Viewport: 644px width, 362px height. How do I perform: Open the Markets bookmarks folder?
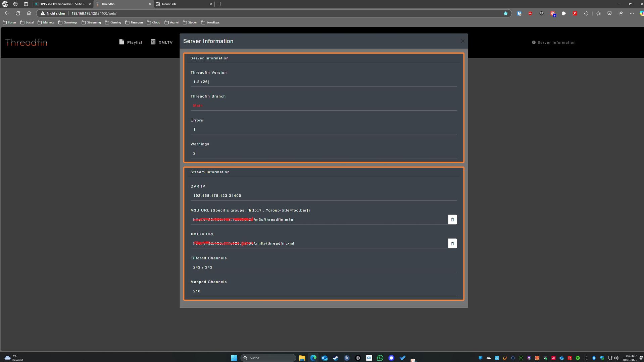[46, 22]
